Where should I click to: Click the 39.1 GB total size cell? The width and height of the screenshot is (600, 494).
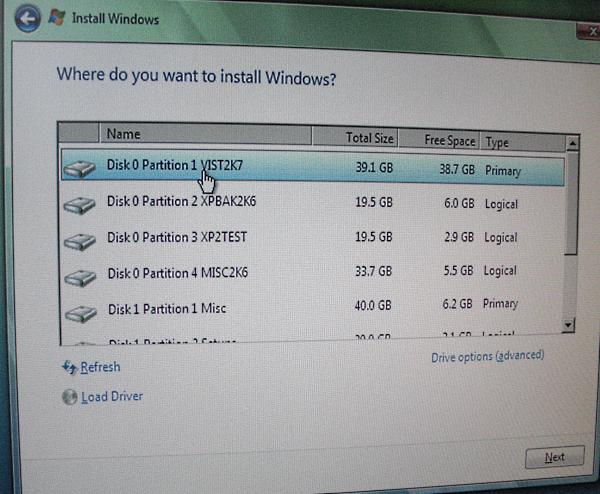click(374, 168)
